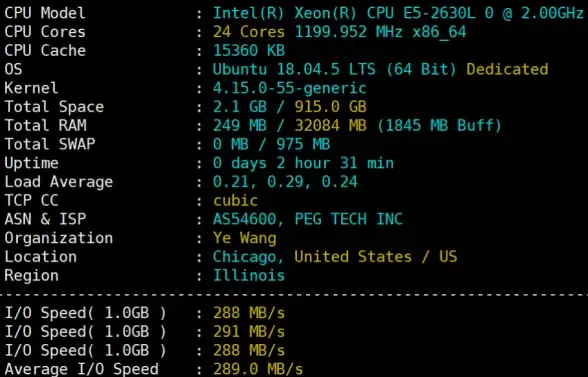
Task: Click the 'cubic' TCP CC value
Action: pos(236,201)
